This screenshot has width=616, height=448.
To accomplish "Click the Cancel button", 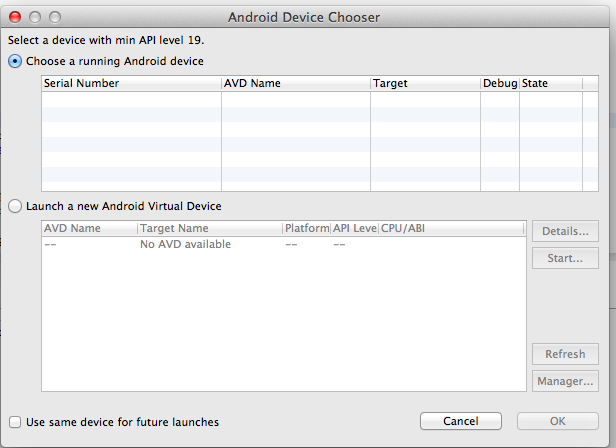I will coord(461,421).
